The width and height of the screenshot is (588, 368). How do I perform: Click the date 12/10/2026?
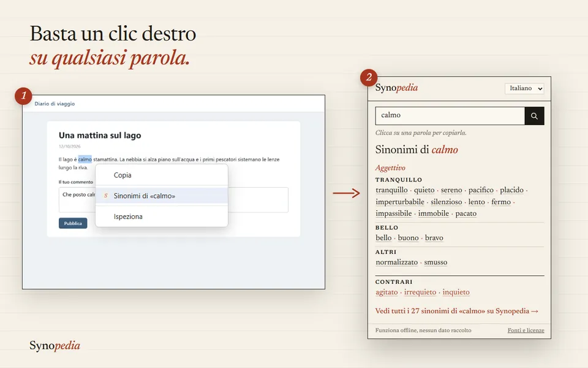coord(69,147)
